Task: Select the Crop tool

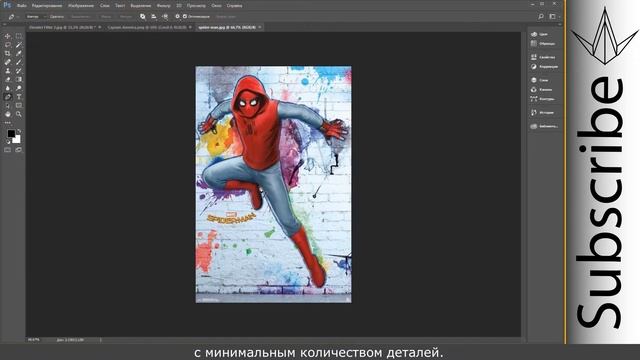Action: point(8,53)
